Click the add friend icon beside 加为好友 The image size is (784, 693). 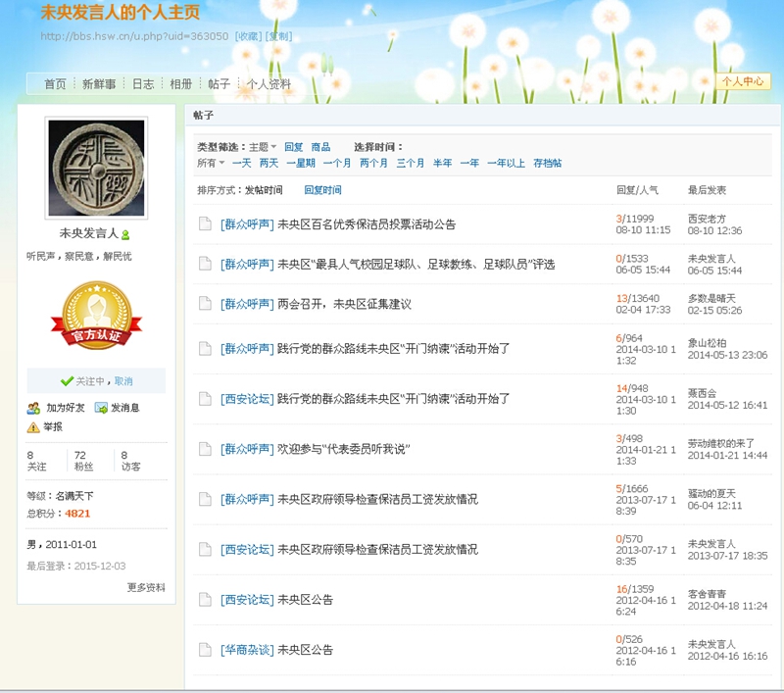33,408
